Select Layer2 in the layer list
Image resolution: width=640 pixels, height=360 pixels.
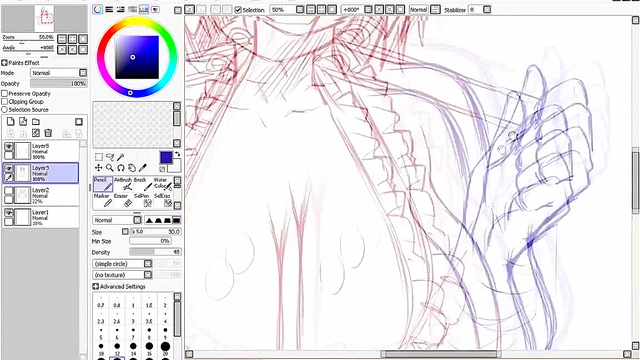click(x=41, y=195)
